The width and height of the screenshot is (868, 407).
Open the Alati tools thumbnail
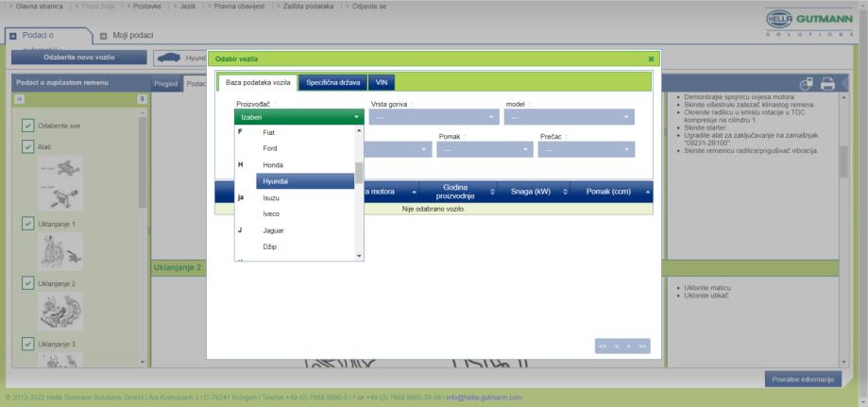coord(60,183)
